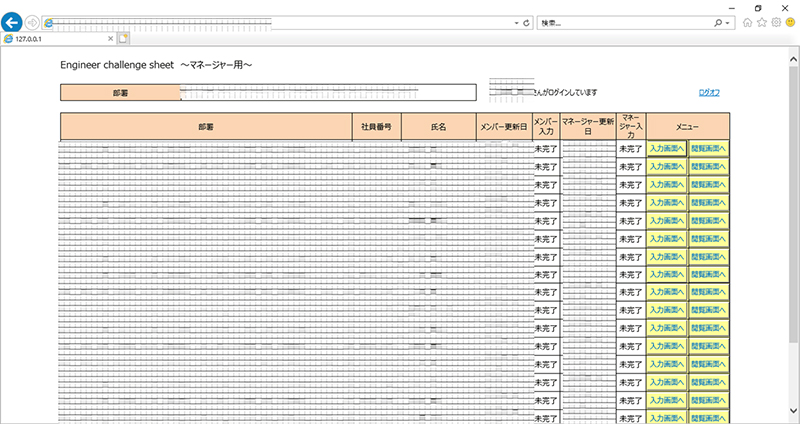This screenshot has height=424, width=800.
Task: Select the 127.0.0.1 browser tab
Action: click(x=59, y=39)
